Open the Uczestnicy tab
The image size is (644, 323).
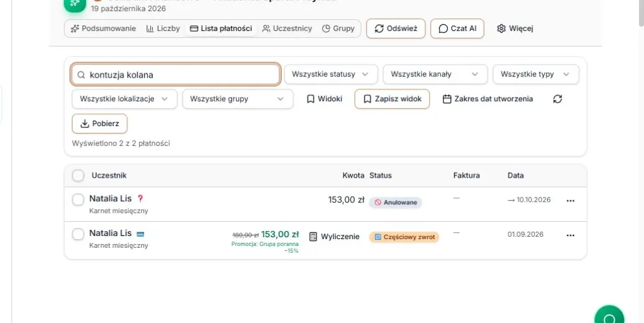tap(287, 29)
